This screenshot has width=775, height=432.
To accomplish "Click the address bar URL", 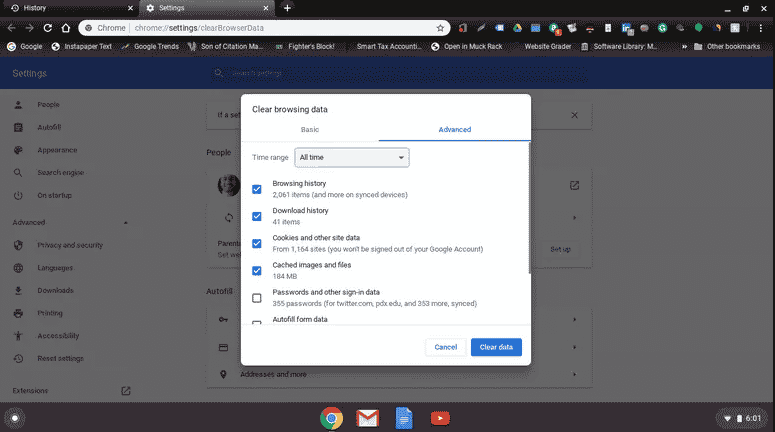I will pyautogui.click(x=199, y=28).
